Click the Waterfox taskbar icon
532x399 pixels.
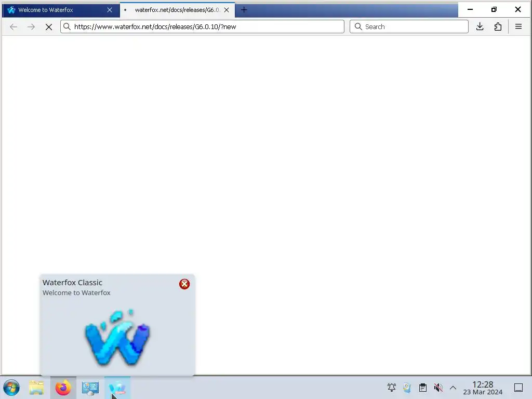(x=117, y=388)
